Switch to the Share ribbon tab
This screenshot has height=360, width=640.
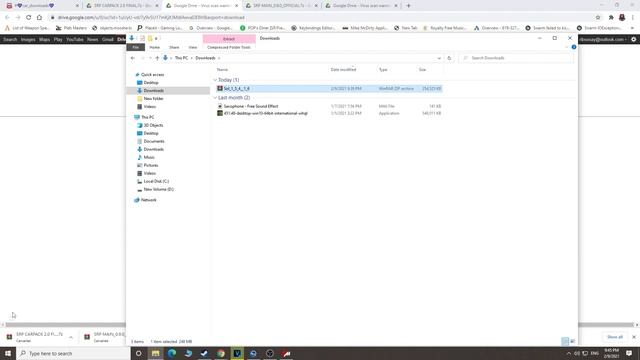[x=174, y=47]
